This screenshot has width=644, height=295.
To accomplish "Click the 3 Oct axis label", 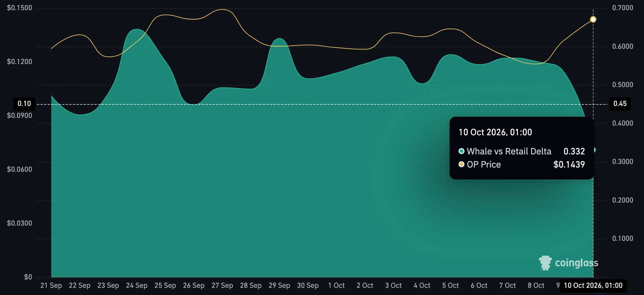I will 393,285.
